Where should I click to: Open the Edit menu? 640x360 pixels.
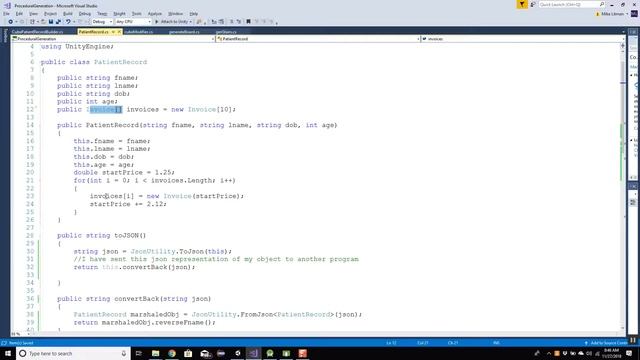click(19, 13)
